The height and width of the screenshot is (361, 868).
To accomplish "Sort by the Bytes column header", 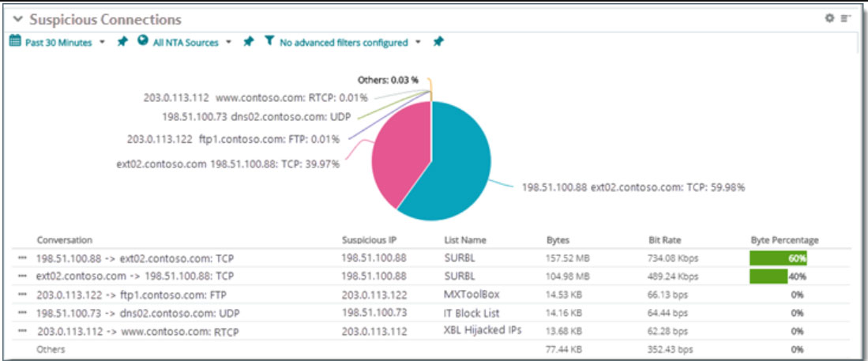I will pyautogui.click(x=558, y=239).
